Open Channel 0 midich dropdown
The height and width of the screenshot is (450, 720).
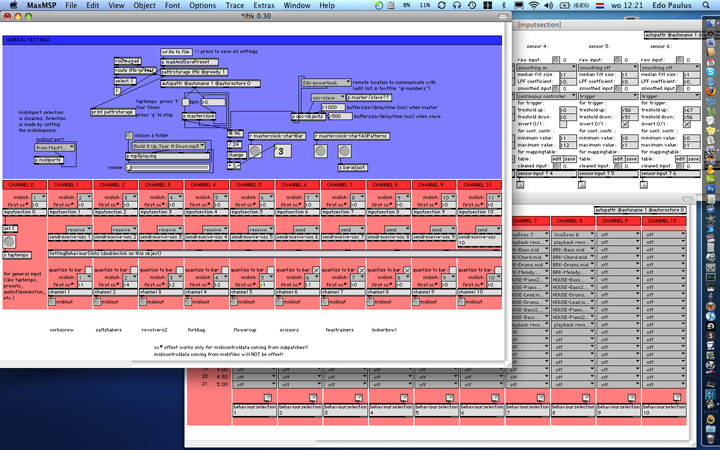(39, 197)
